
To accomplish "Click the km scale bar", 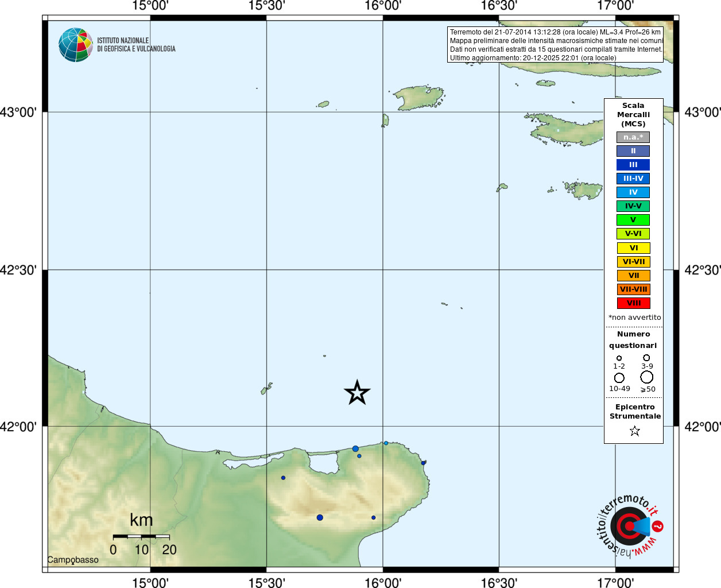I will [141, 536].
